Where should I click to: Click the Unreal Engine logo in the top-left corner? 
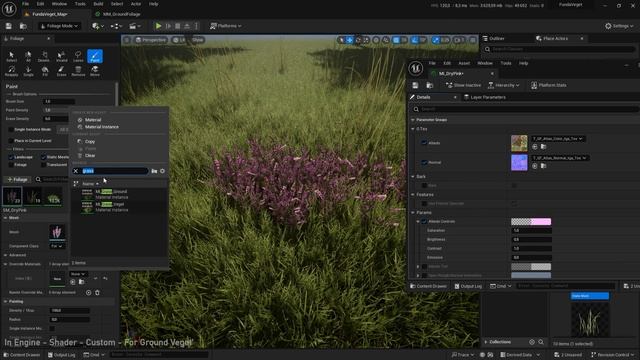(9, 9)
